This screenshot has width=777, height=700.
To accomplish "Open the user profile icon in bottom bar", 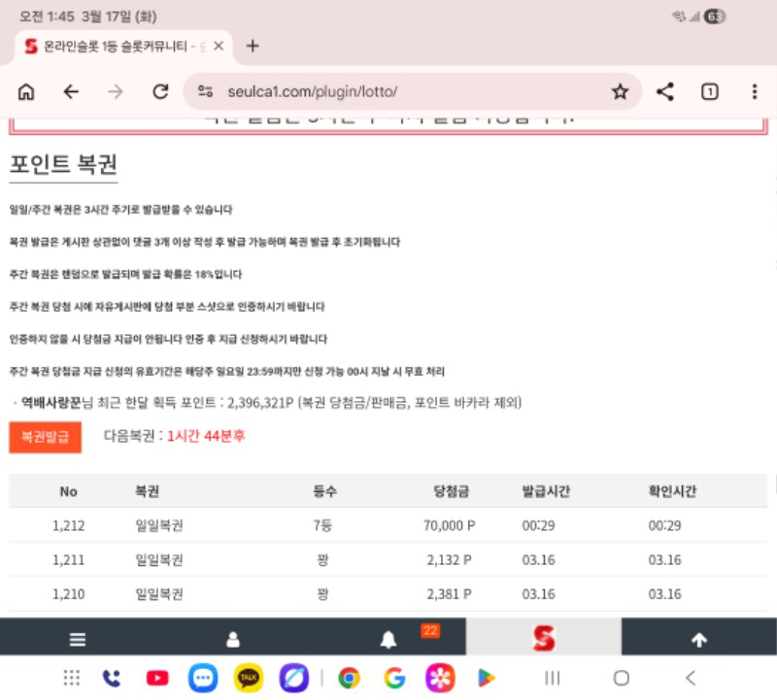I will click(233, 639).
